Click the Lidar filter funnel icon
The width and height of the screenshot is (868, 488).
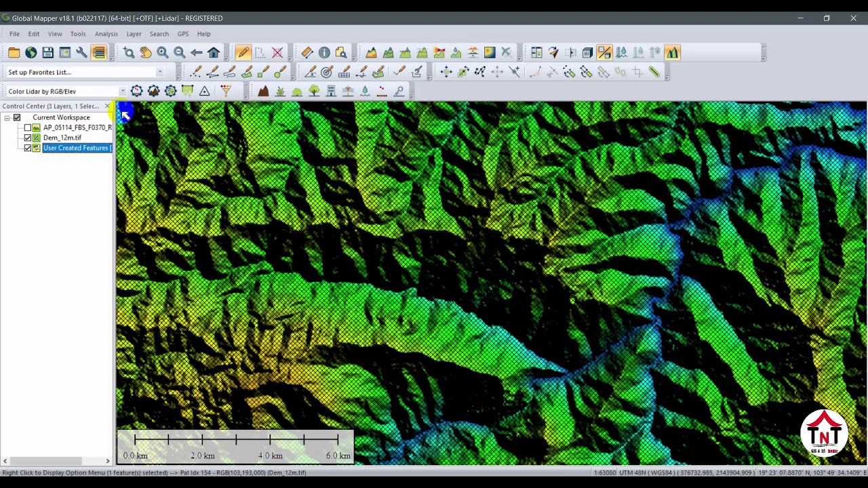tap(226, 91)
